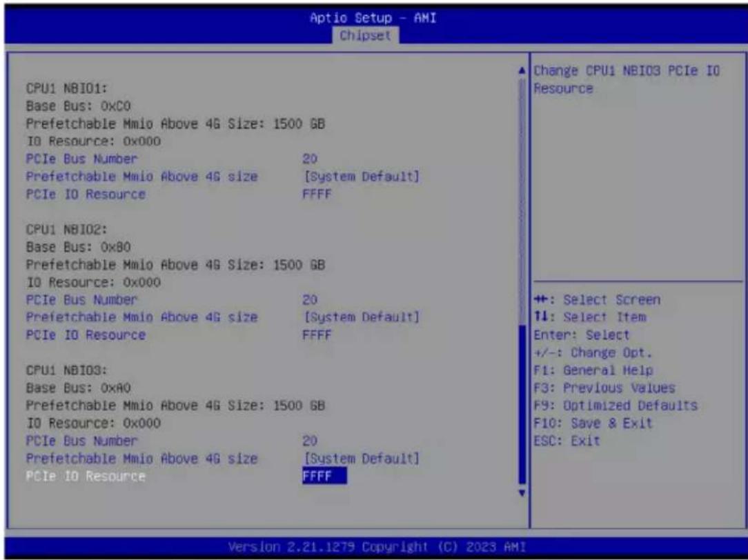Click the Aptio Setup - AMI title
The width and height of the screenshot is (748, 560).
[373, 18]
